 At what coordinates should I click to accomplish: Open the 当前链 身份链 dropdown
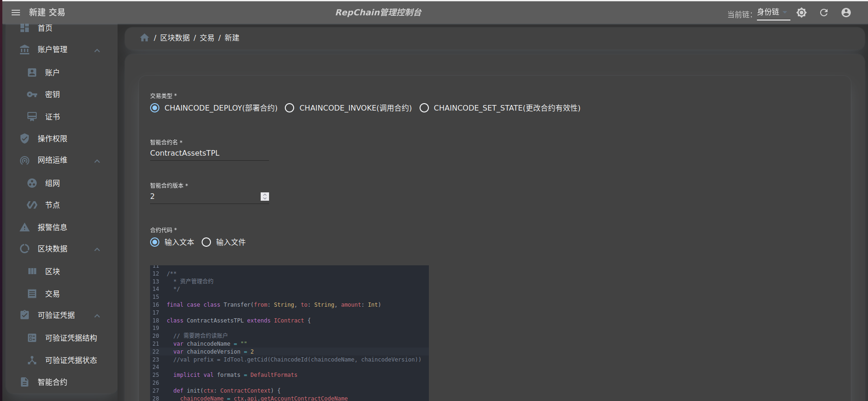773,13
